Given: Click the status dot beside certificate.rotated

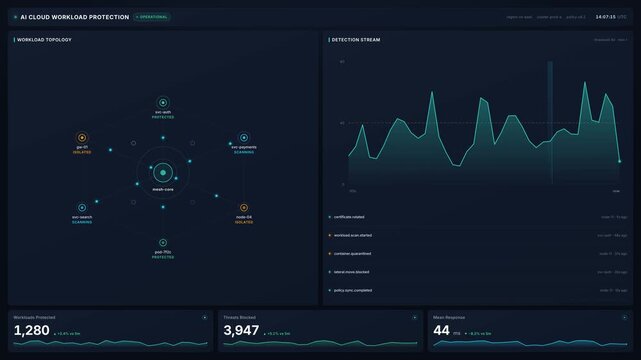Looking at the screenshot, I should tap(329, 217).
